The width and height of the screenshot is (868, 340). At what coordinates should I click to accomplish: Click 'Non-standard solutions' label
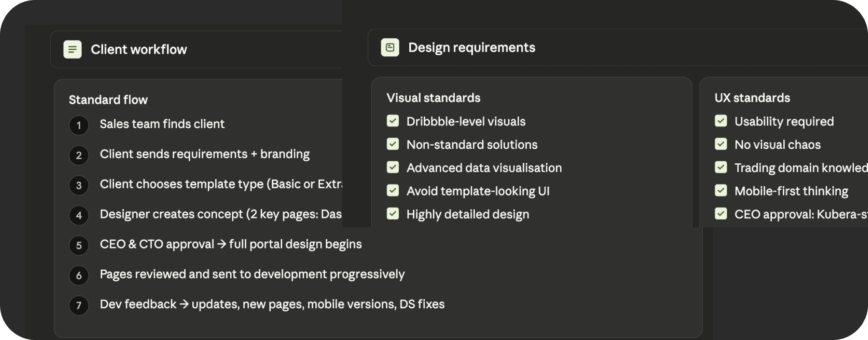(472, 144)
